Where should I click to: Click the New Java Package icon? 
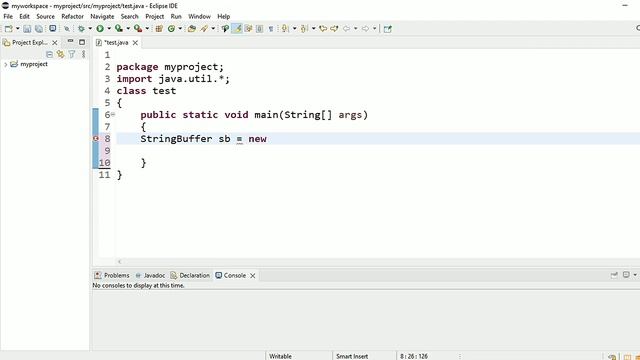tap(159, 29)
